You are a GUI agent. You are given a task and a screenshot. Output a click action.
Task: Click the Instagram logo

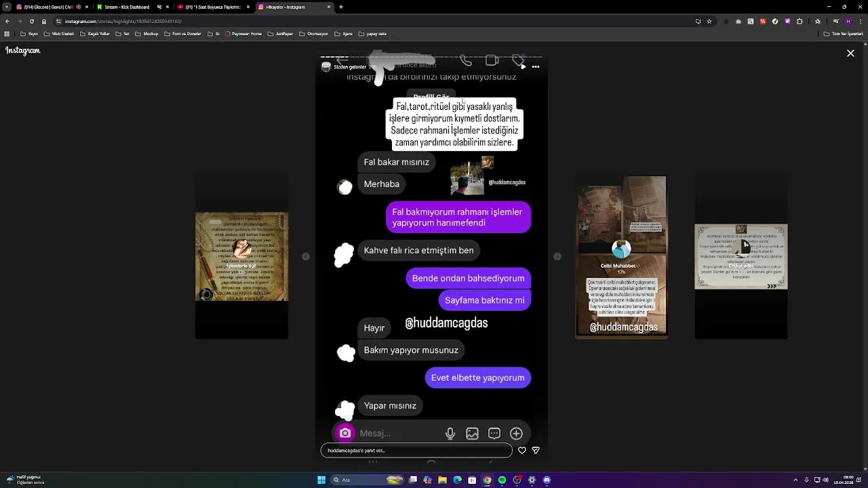23,50
